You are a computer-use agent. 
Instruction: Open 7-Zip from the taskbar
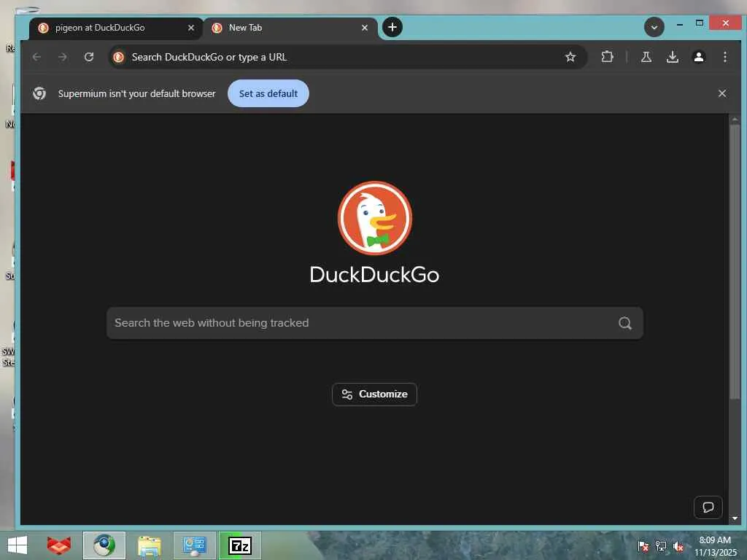pos(239,545)
